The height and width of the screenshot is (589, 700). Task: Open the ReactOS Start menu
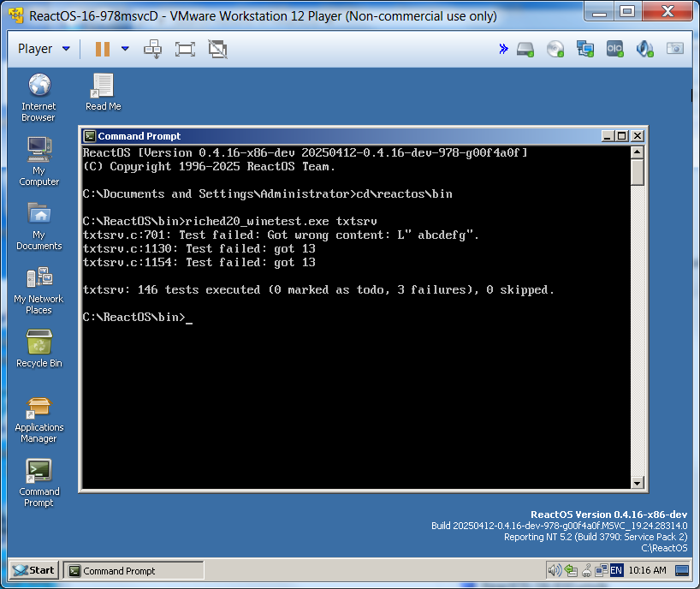coord(34,570)
